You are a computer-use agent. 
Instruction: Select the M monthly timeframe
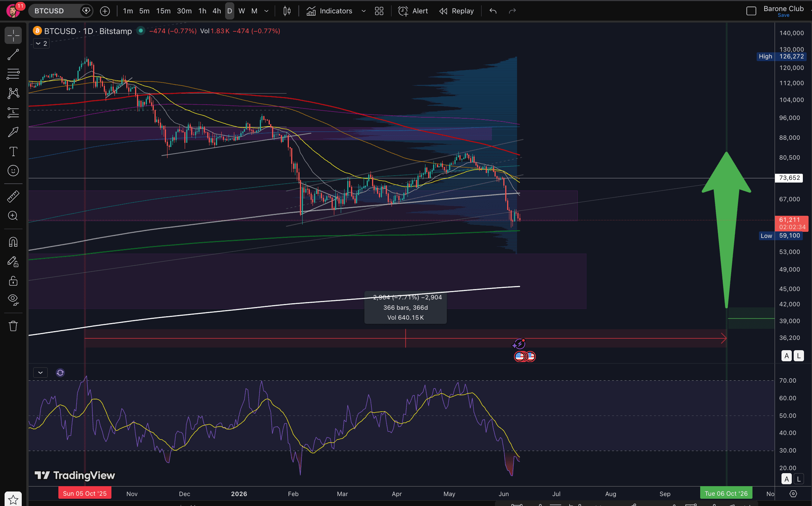click(x=254, y=11)
